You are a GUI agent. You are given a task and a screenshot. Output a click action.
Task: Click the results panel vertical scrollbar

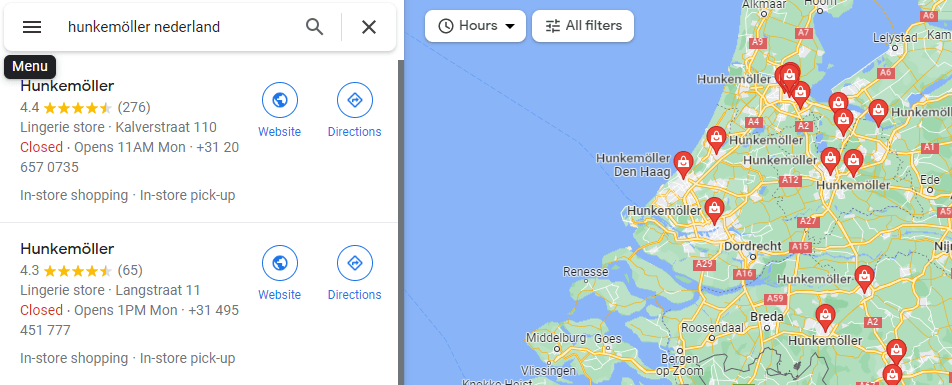(x=400, y=222)
